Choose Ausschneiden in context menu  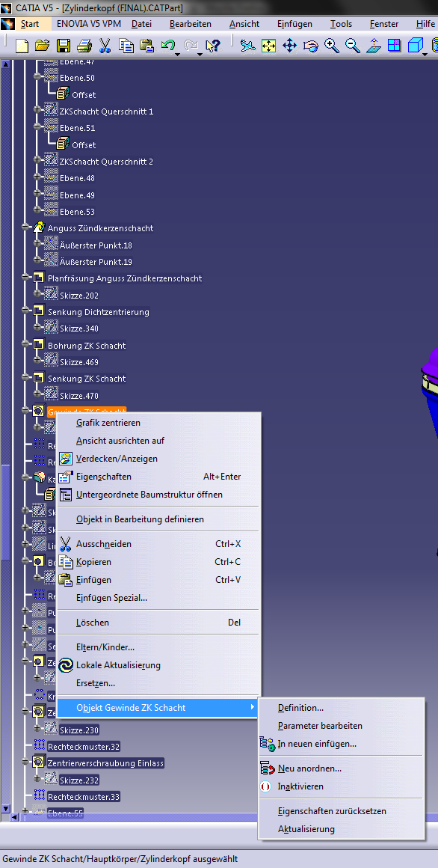[x=158, y=543]
